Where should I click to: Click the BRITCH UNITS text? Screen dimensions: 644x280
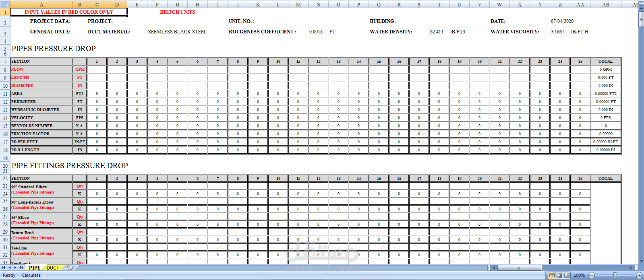(177, 12)
